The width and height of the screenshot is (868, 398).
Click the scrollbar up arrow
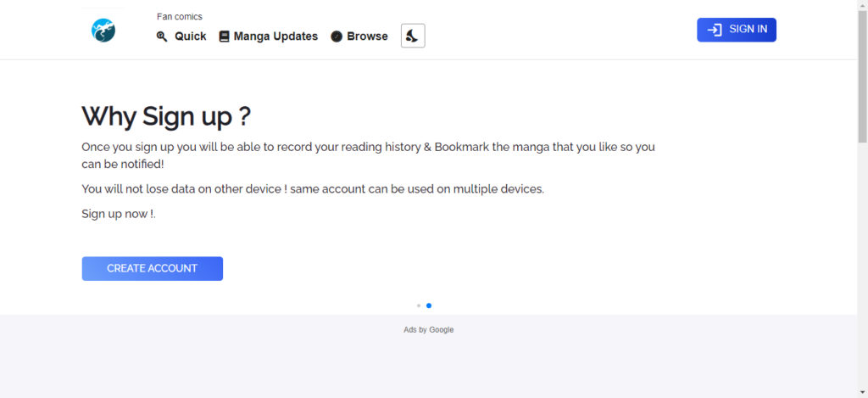[x=862, y=4]
